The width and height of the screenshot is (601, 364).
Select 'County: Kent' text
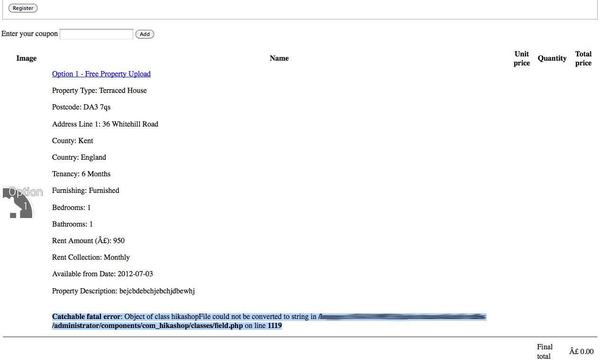tap(73, 141)
